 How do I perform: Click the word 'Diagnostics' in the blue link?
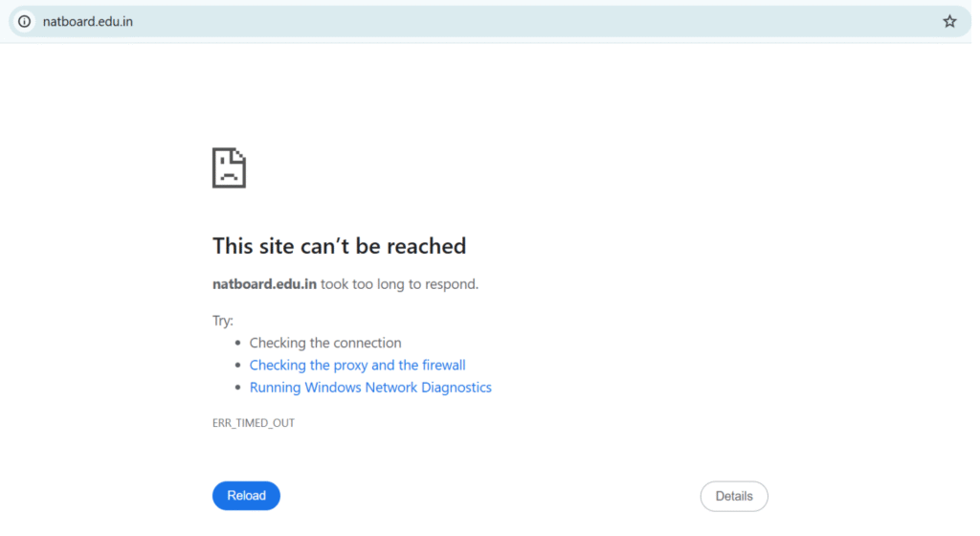coord(457,388)
